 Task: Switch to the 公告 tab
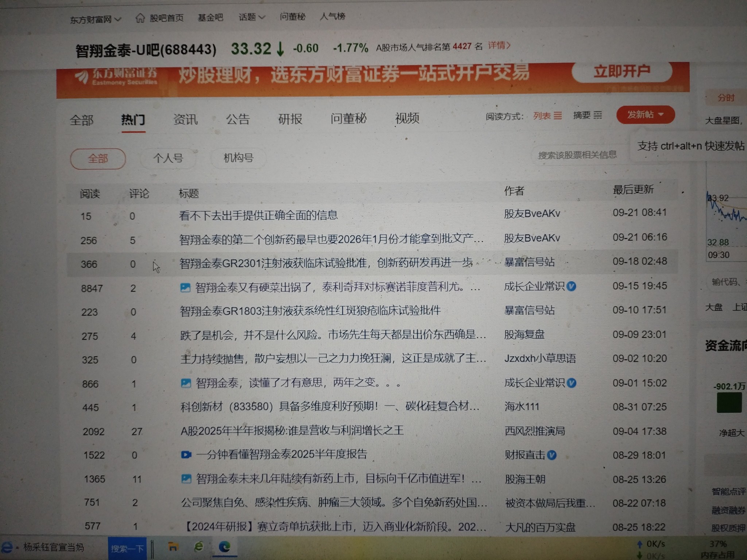pyautogui.click(x=238, y=119)
